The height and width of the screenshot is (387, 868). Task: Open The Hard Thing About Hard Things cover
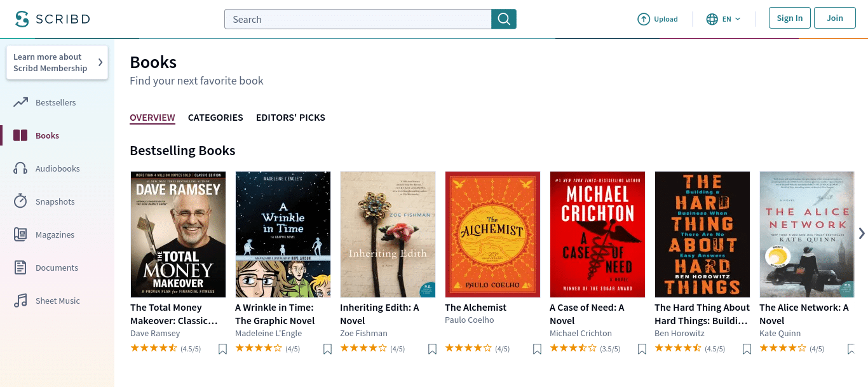(x=702, y=234)
